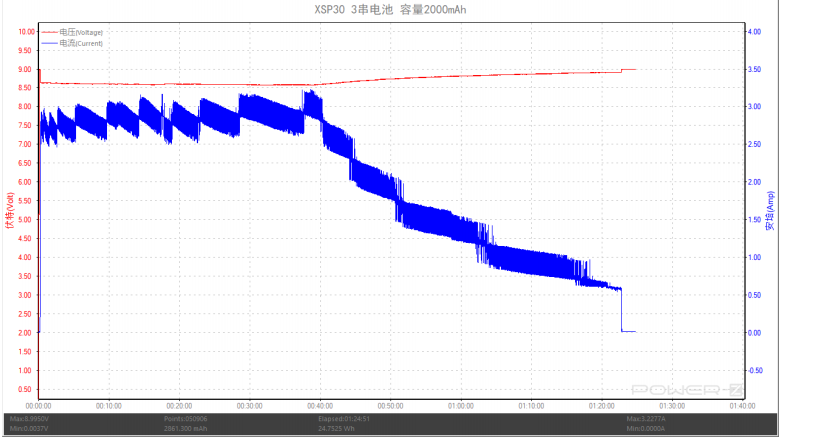The image size is (825, 444).
Task: Click the Min:0.0037V status value
Action: pos(29,428)
